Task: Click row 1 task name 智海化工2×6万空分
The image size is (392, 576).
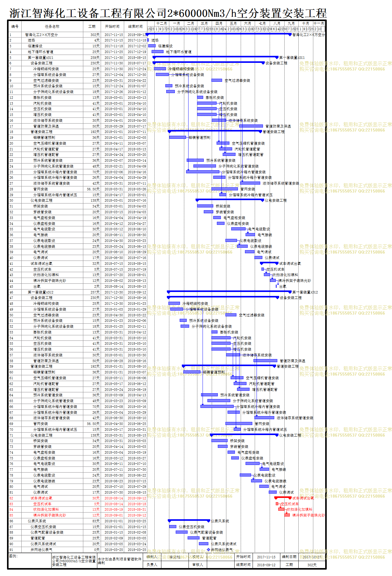Action: pos(41,35)
